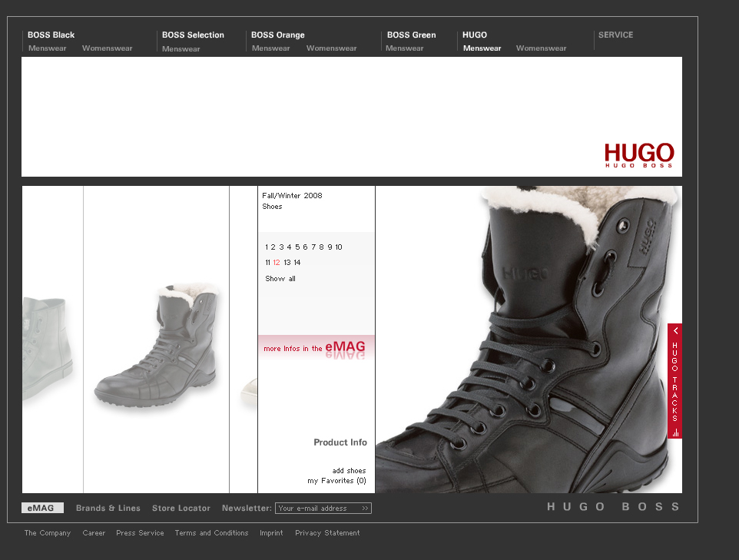Click add shoes to favorites

click(x=349, y=470)
